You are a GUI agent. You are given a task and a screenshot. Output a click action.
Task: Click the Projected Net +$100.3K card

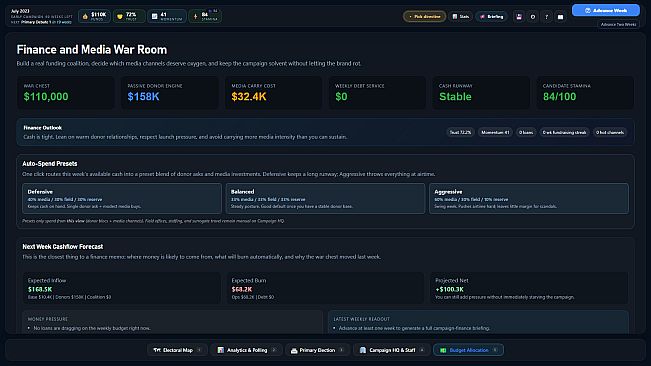point(529,288)
